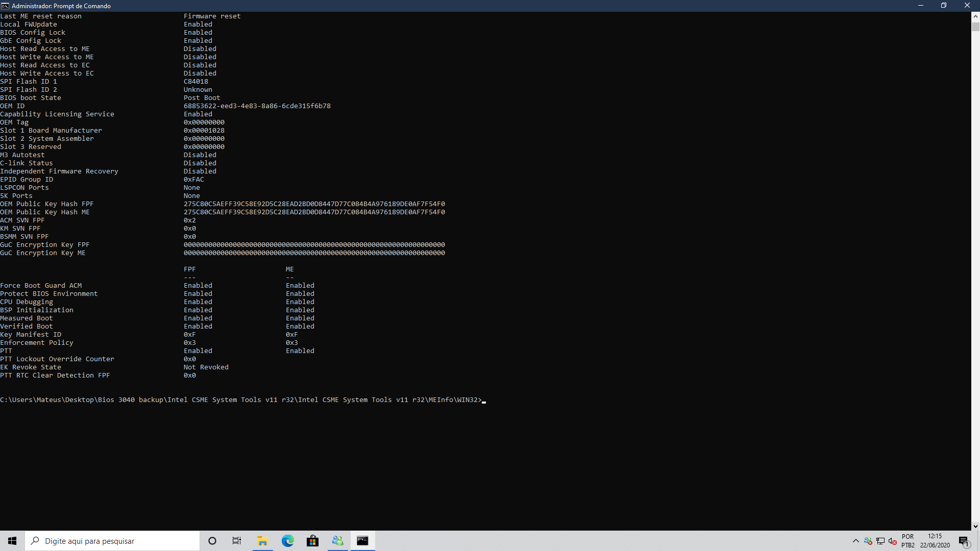
Task: Open the clock showing 12:15
Action: click(935, 541)
